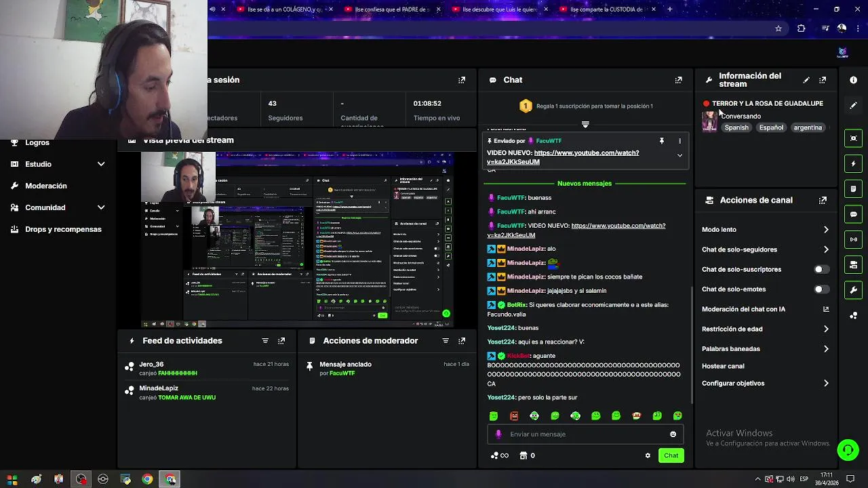Open Moderación in the left sidebar
The height and width of the screenshot is (488, 868).
tap(46, 186)
